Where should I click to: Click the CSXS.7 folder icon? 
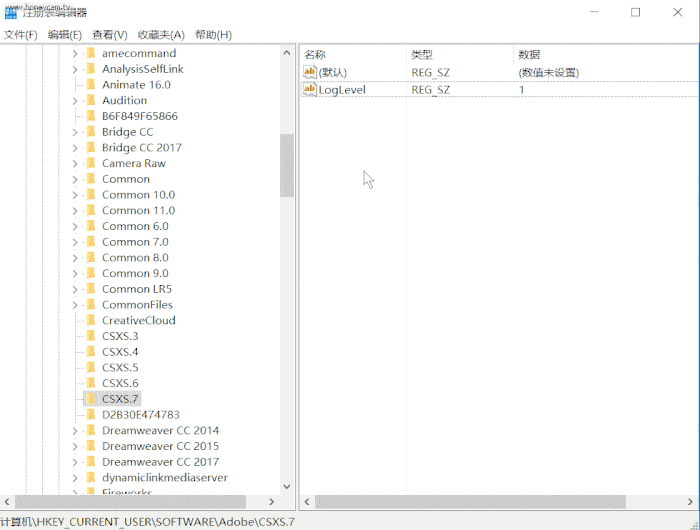(91, 399)
